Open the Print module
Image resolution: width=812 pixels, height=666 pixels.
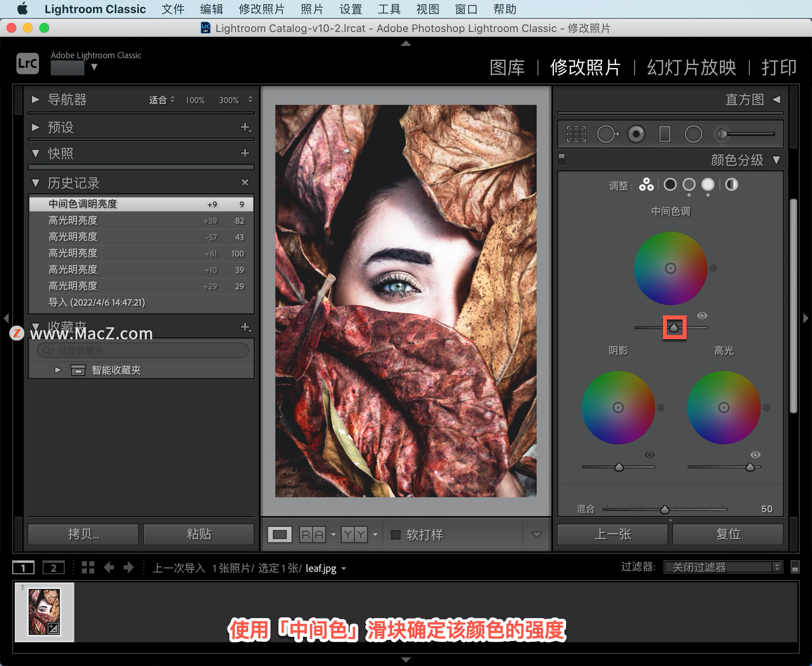coord(779,67)
